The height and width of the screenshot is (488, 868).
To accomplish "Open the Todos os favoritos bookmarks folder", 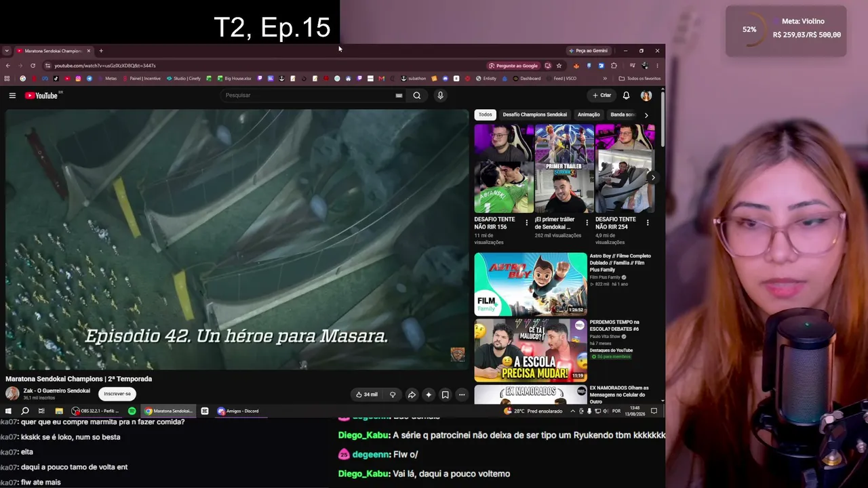I will point(639,79).
